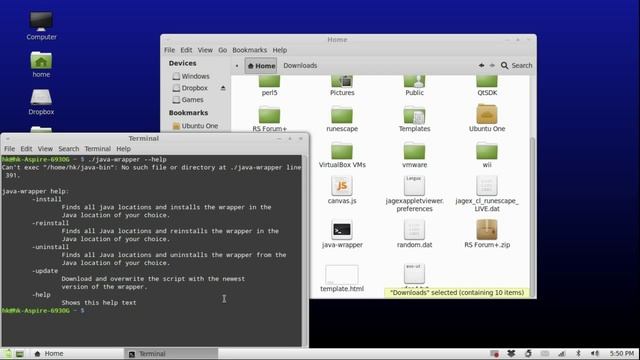Open the Terminal menu in Terminal menubar
This screenshot has width=640, height=360.
click(x=98, y=149)
